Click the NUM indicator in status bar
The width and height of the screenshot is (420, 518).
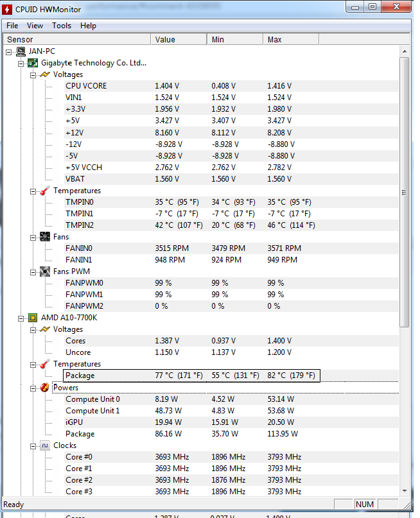click(x=365, y=504)
